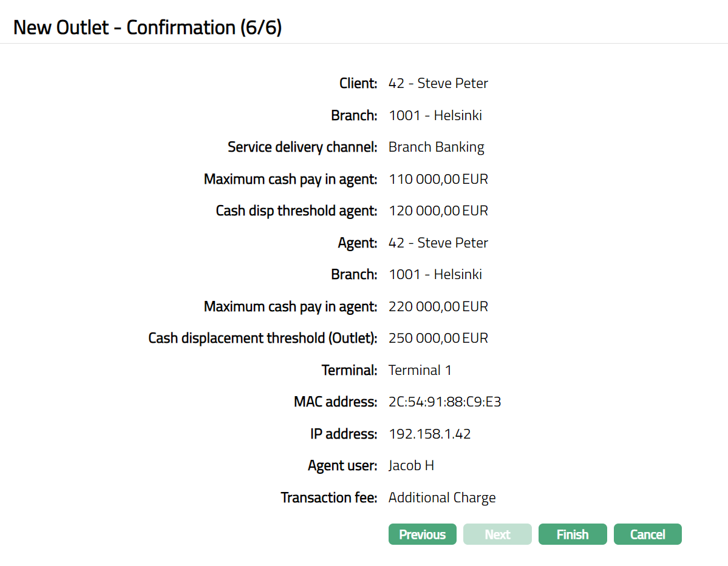Click the Cash displacement threshold (Outlet) label
728x566 pixels.
[x=262, y=338]
